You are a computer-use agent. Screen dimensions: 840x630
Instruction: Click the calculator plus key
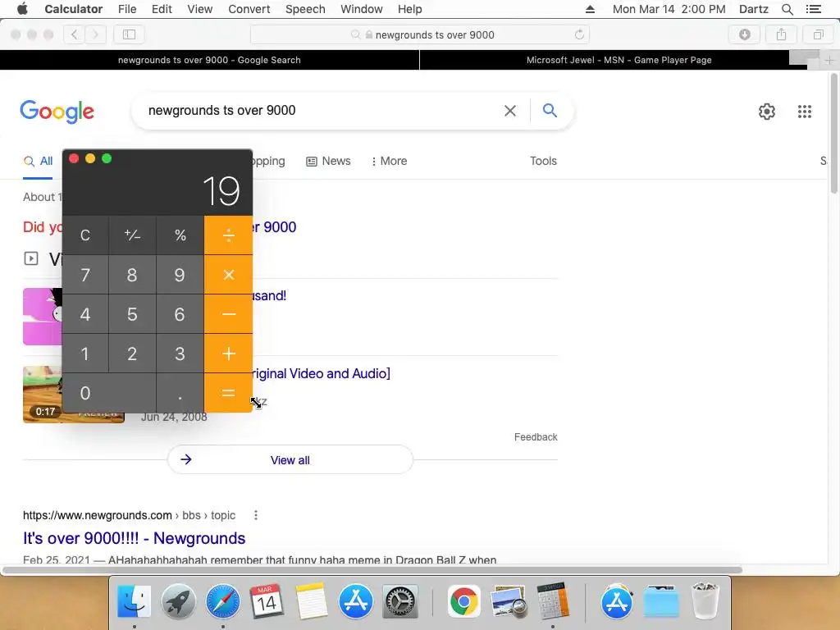(x=228, y=354)
